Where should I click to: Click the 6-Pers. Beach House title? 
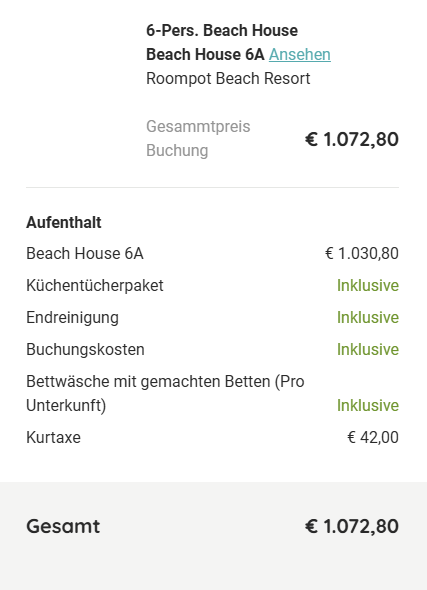pyautogui.click(x=222, y=30)
